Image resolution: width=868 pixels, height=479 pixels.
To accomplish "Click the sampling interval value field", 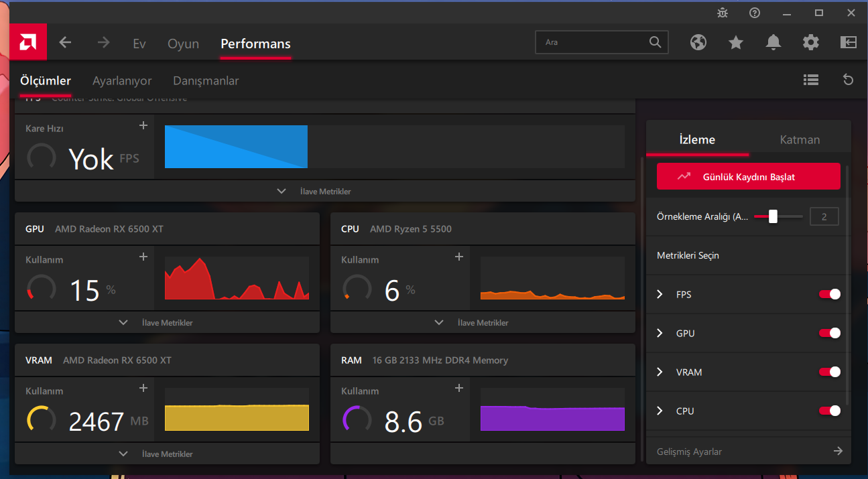I will (x=824, y=216).
